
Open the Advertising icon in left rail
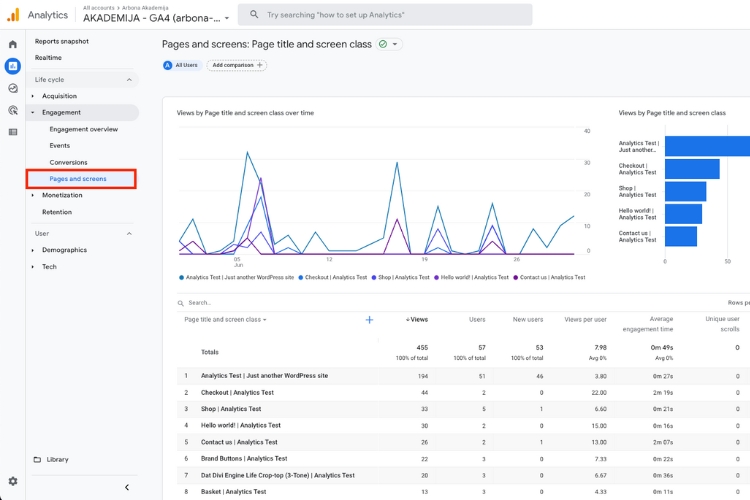pyautogui.click(x=13, y=110)
